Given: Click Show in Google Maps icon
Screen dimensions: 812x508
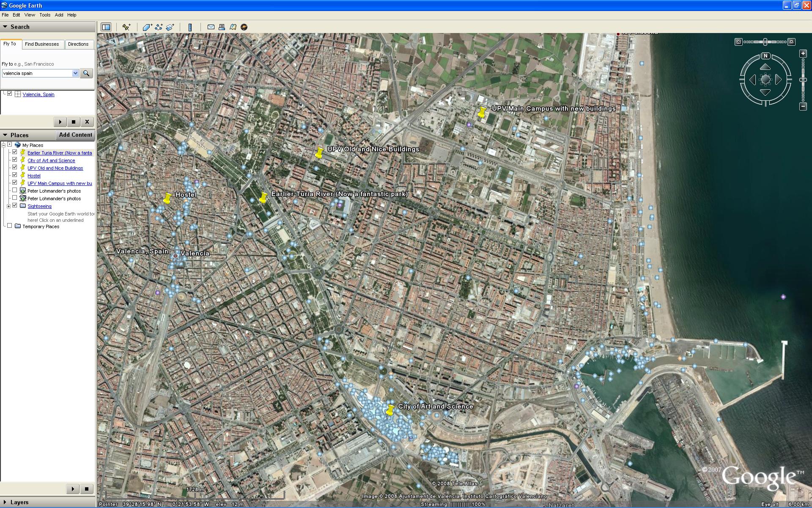Looking at the screenshot, I should 233,27.
